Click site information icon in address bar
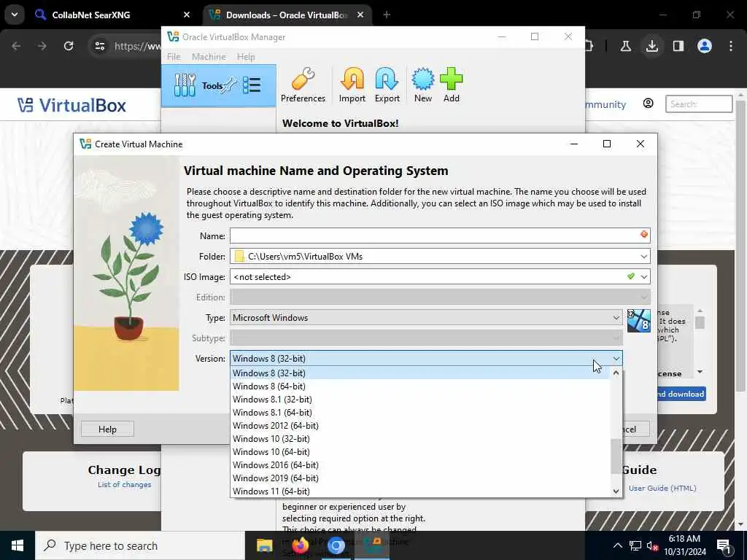The height and width of the screenshot is (560, 747). tap(99, 46)
